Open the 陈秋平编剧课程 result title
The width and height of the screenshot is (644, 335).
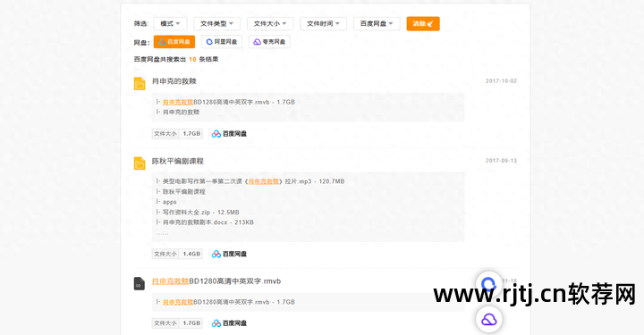tap(178, 161)
